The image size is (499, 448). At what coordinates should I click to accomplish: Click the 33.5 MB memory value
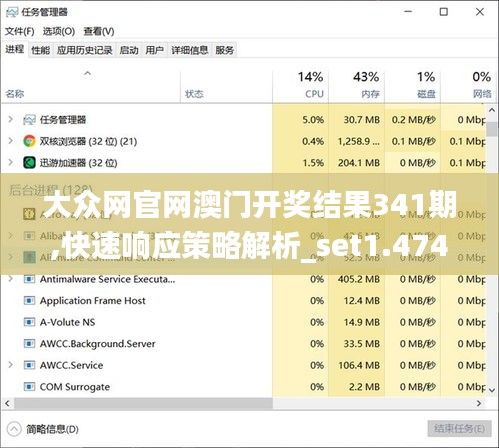pos(362,344)
